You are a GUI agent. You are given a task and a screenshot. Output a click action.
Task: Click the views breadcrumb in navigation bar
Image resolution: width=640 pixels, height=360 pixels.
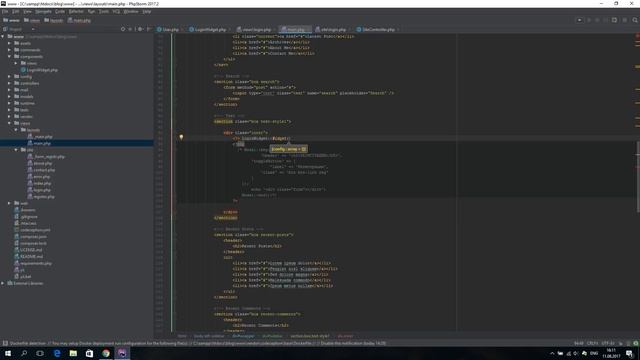click(x=32, y=20)
